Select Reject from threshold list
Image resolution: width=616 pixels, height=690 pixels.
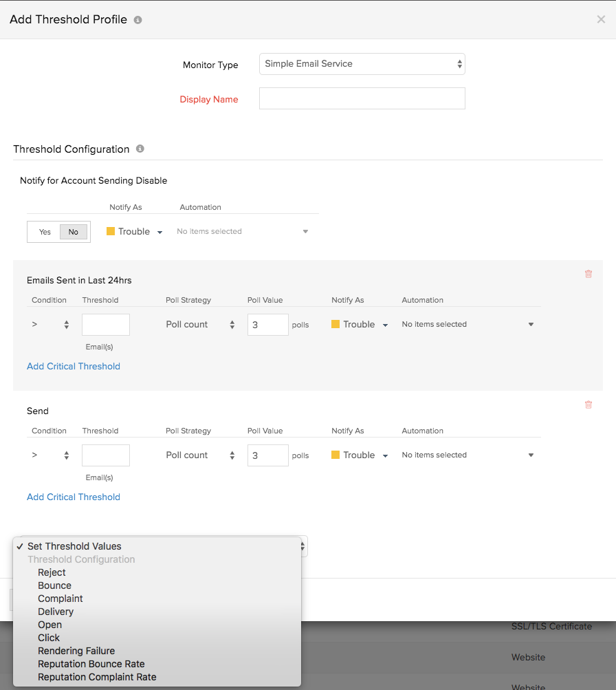coord(157,572)
